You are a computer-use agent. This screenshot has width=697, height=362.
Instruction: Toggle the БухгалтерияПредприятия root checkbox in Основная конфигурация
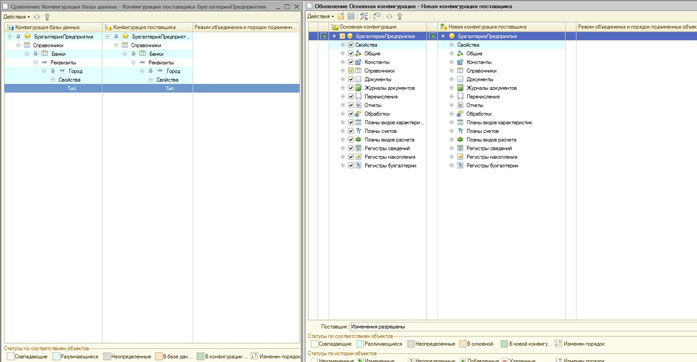(342, 36)
